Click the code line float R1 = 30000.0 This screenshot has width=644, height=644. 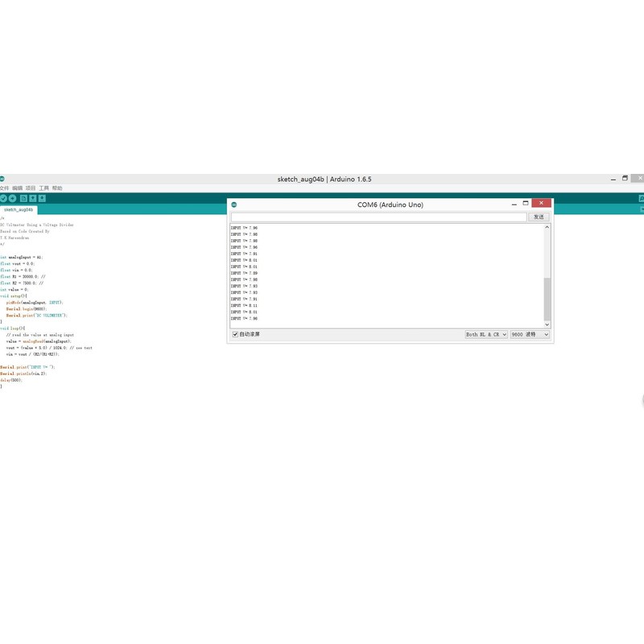(x=23, y=277)
